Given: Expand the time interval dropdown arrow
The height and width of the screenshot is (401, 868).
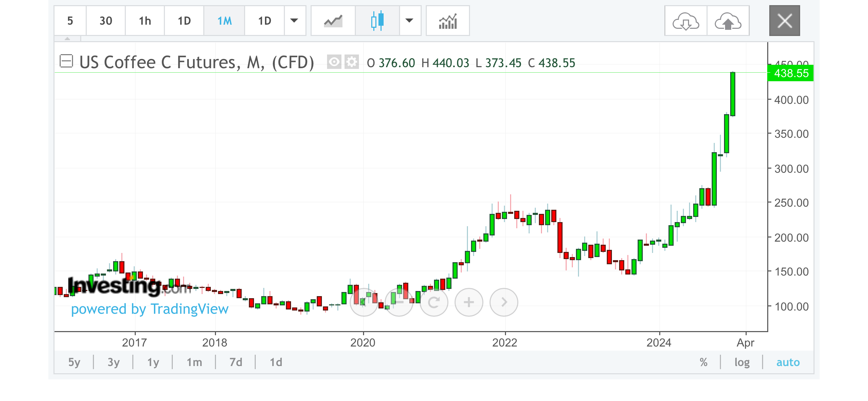Looking at the screenshot, I should click(294, 21).
